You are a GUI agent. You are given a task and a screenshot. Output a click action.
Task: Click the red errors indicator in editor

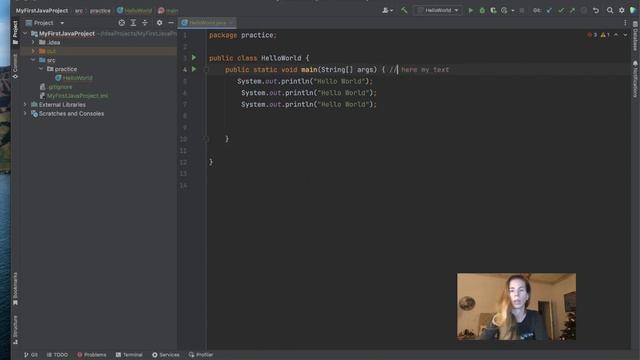(x=592, y=35)
